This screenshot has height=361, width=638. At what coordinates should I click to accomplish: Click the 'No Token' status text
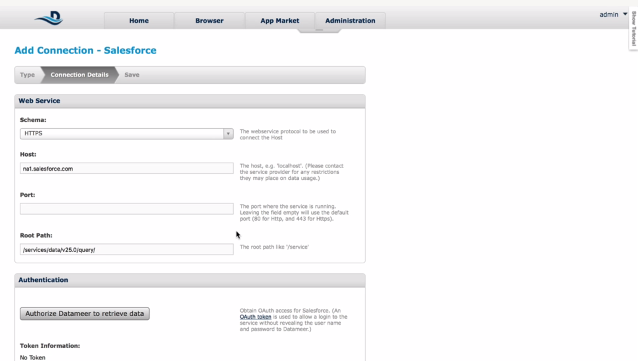[32, 357]
